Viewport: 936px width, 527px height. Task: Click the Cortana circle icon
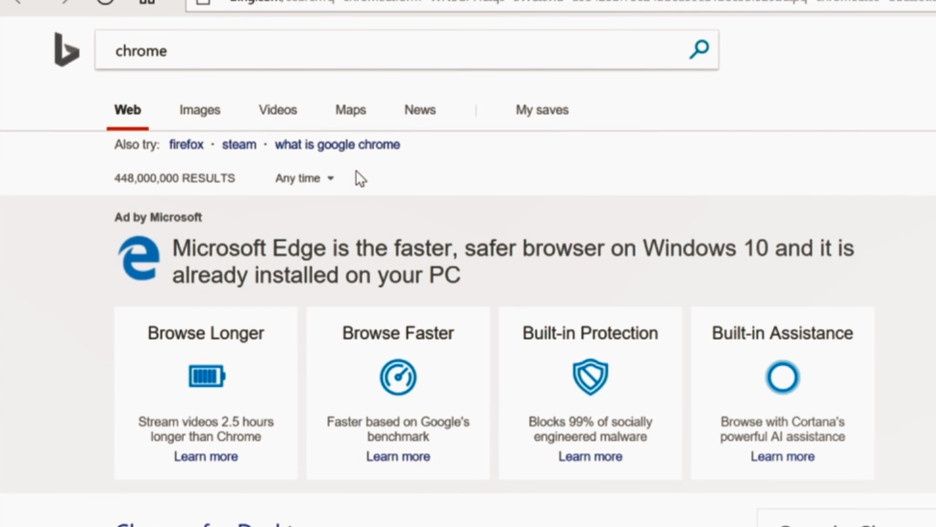pyautogui.click(x=782, y=377)
